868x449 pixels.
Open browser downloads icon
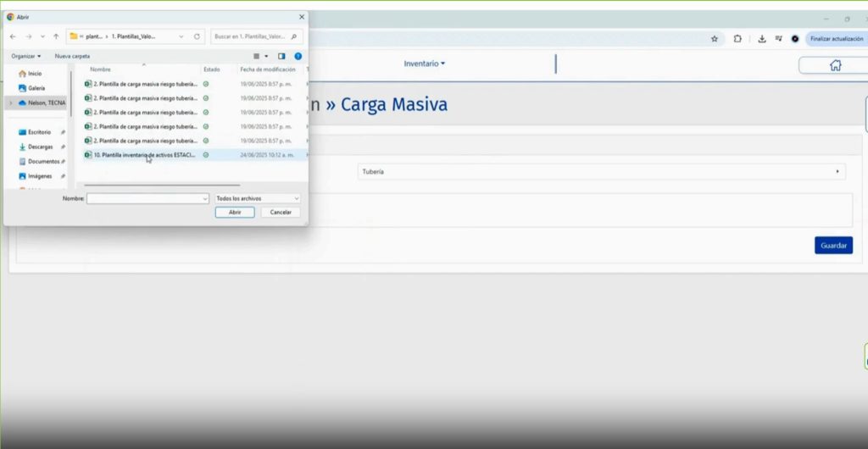(x=762, y=38)
